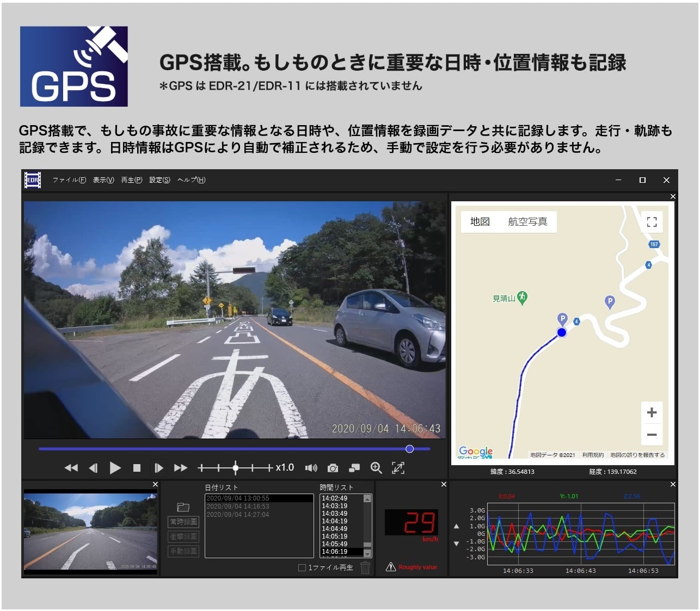The width and height of the screenshot is (700, 611).
Task: Click the fullscreen expand icon in toolbar
Action: pyautogui.click(x=398, y=468)
